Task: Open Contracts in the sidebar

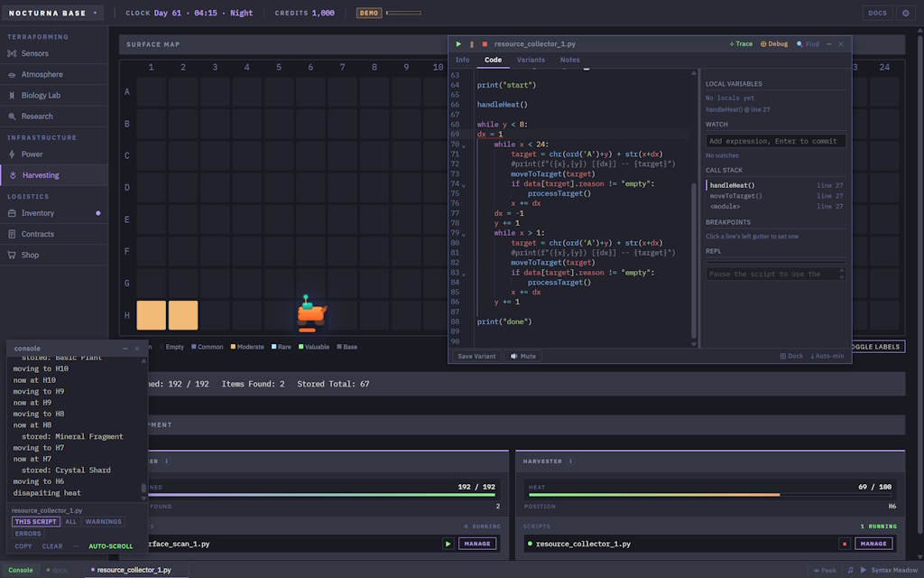Action: pyautogui.click(x=53, y=234)
